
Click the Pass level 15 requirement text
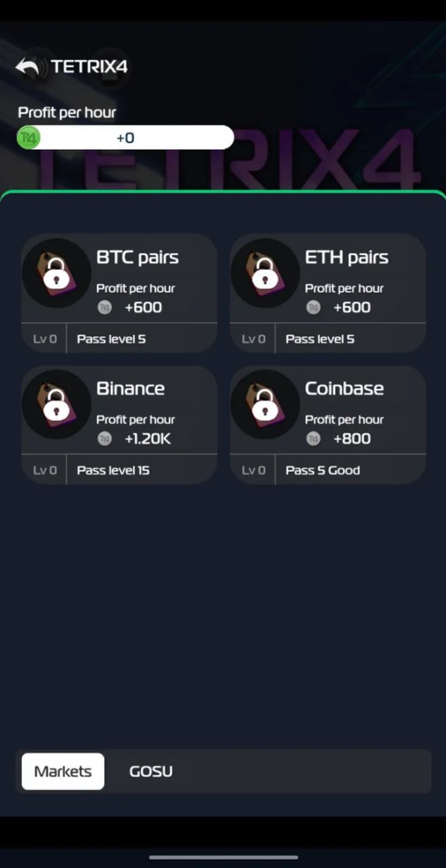point(113,470)
